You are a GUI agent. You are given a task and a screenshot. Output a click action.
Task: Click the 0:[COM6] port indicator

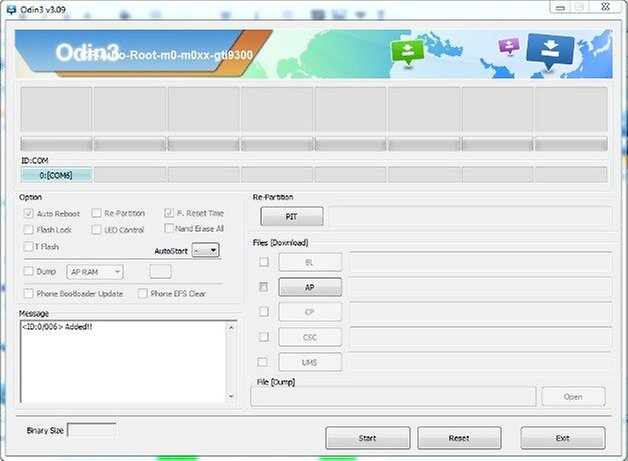[x=56, y=175]
